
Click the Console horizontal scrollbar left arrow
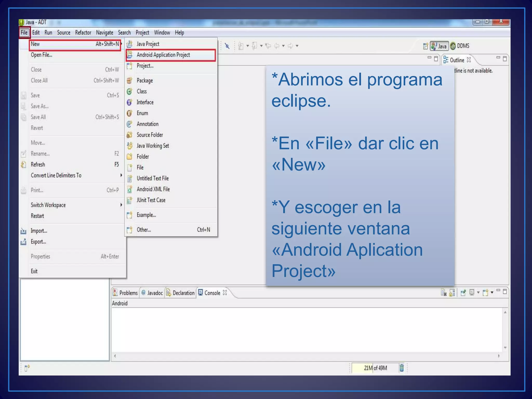pos(115,356)
